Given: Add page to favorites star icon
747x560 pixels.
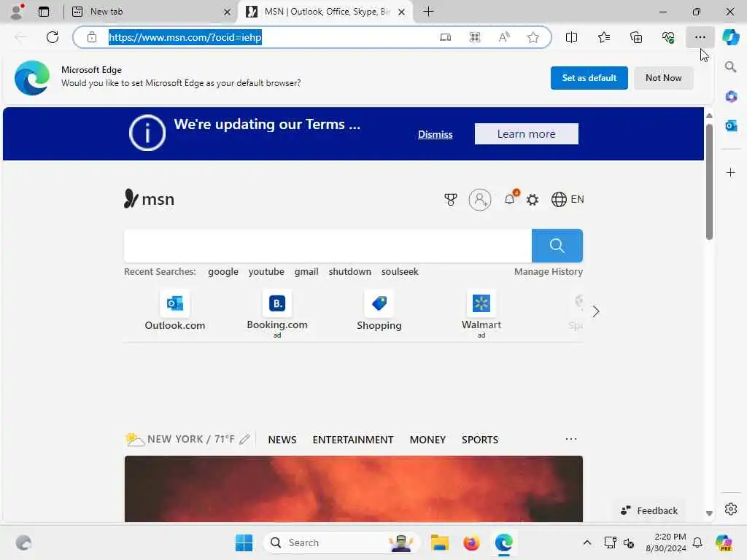Looking at the screenshot, I should pyautogui.click(x=533, y=37).
